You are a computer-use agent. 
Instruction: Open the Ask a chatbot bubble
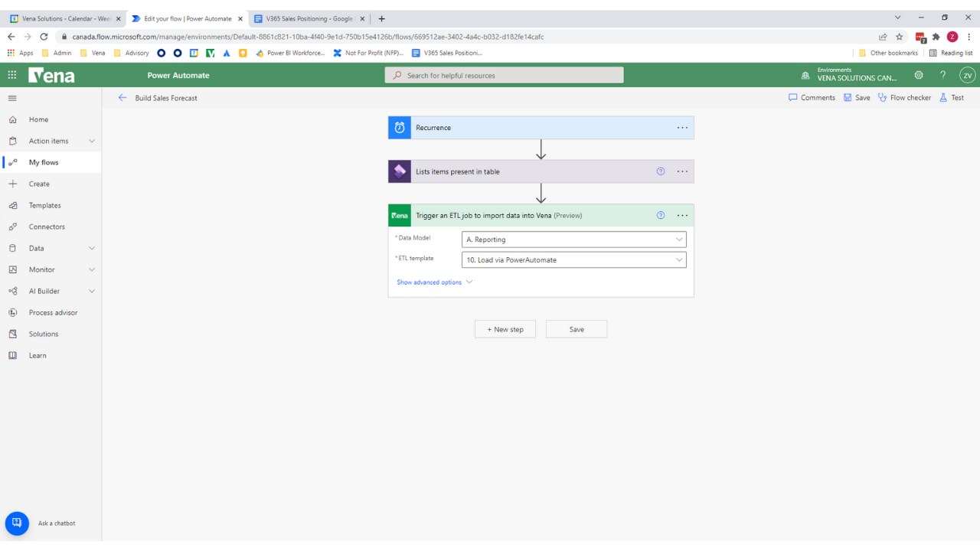17,523
